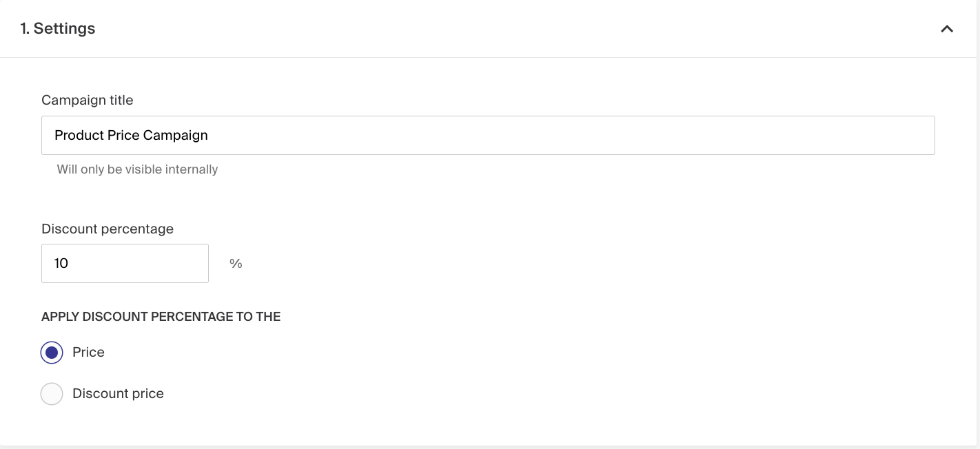This screenshot has height=449, width=980.
Task: Collapse the Settings section with the chevron
Action: (x=947, y=29)
